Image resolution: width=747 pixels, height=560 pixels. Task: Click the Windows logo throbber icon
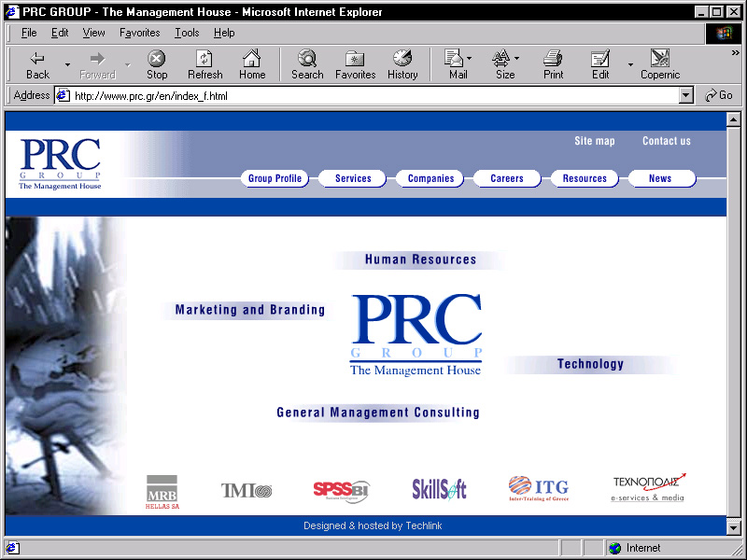(x=723, y=33)
